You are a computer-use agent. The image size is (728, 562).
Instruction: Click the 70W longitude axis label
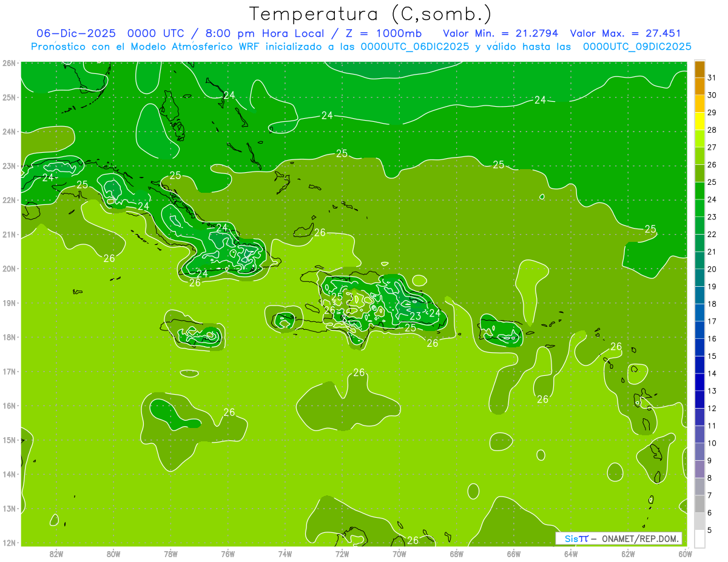[x=399, y=554]
